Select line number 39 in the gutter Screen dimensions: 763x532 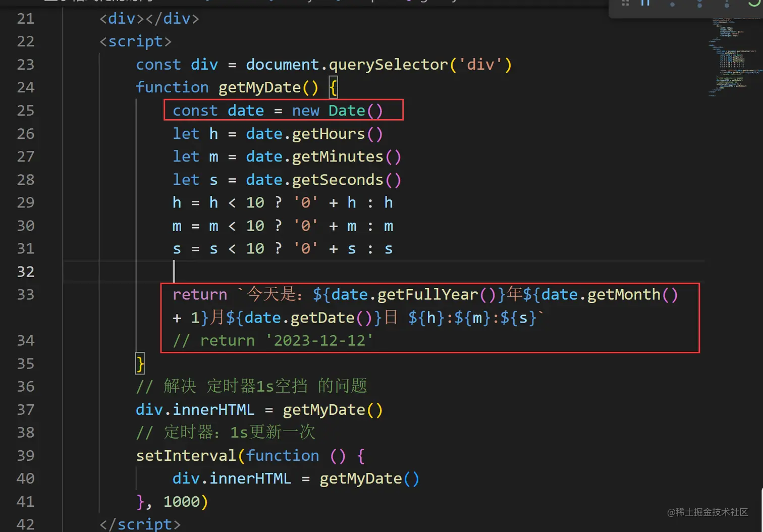click(26, 455)
